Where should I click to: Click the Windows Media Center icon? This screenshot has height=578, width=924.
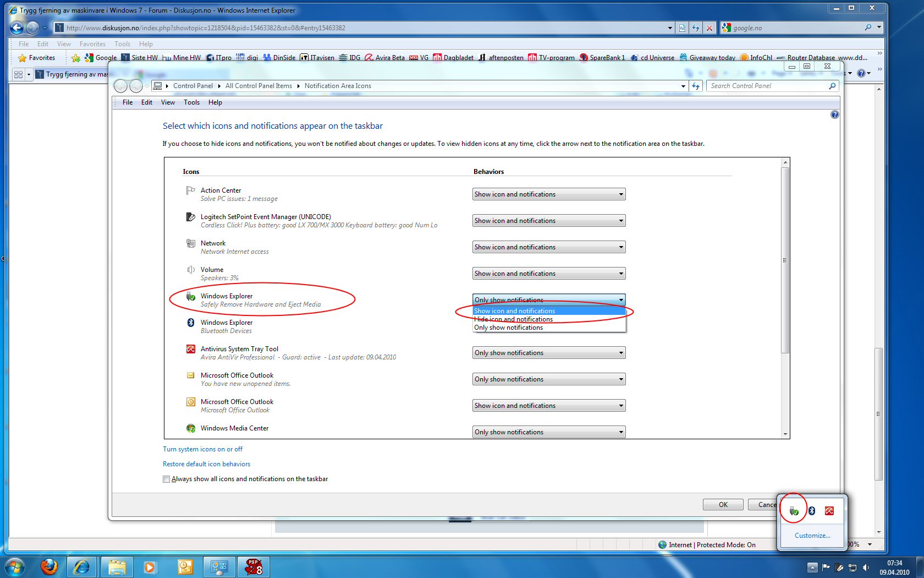[190, 428]
